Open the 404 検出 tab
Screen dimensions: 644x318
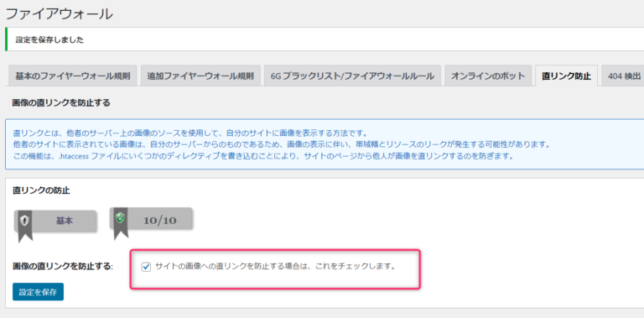click(624, 76)
